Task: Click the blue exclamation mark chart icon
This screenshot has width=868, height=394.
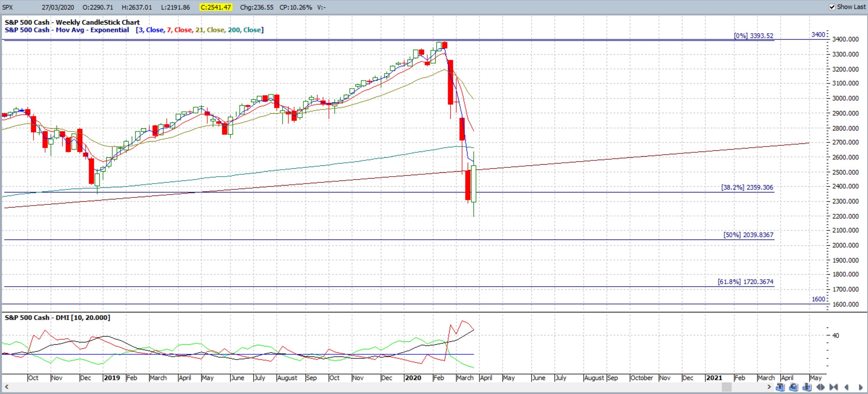Action: (807, 387)
